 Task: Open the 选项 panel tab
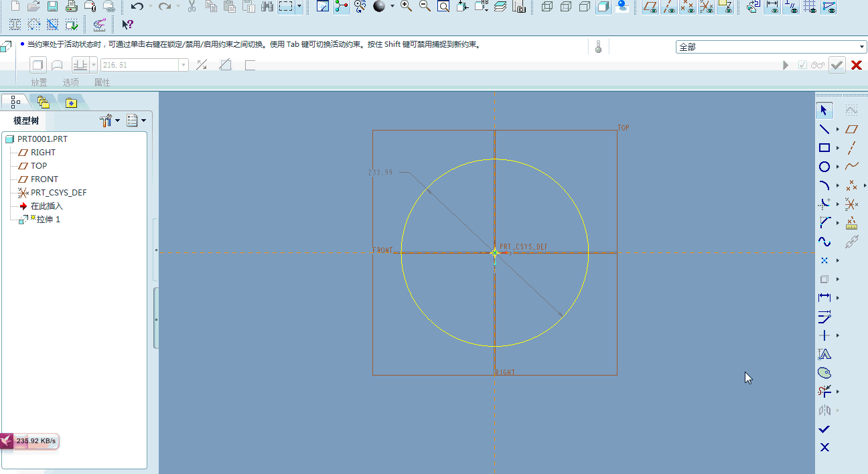point(70,82)
